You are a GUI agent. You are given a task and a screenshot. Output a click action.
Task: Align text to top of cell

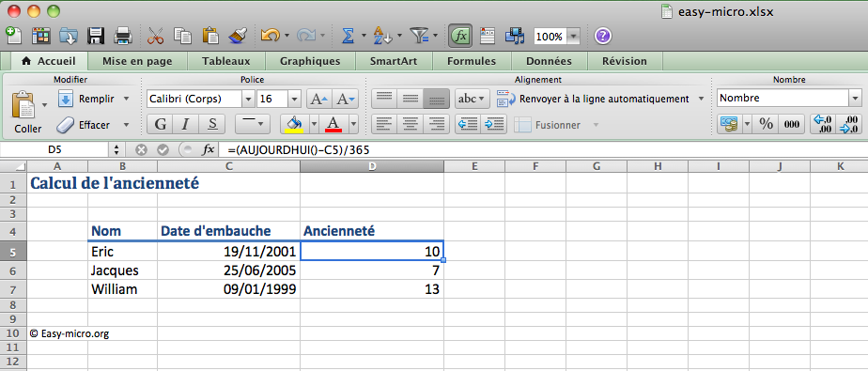tap(384, 100)
